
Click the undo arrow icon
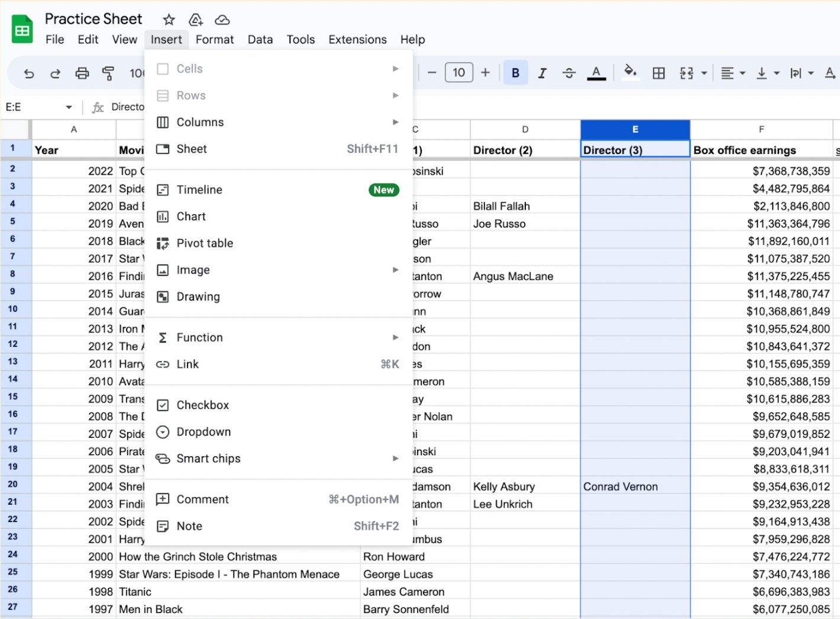[28, 73]
